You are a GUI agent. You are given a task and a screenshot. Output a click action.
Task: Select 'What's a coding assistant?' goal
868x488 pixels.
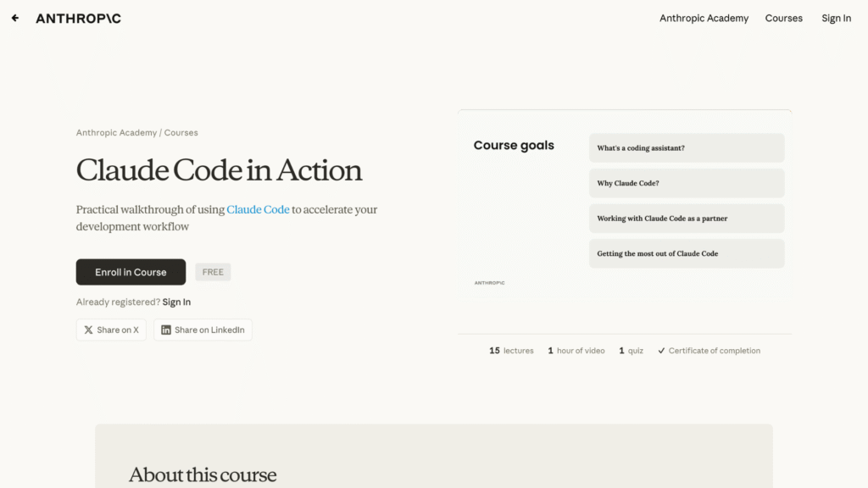[x=687, y=147]
